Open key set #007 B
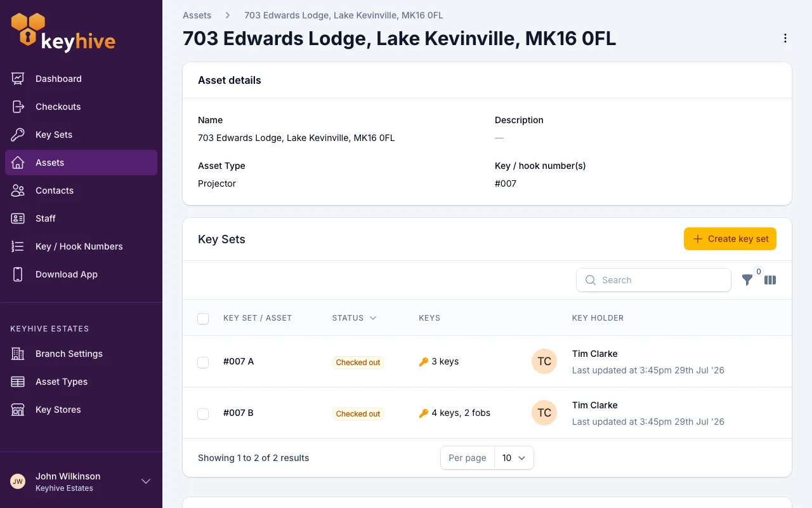Image resolution: width=812 pixels, height=508 pixels. pyautogui.click(x=239, y=413)
